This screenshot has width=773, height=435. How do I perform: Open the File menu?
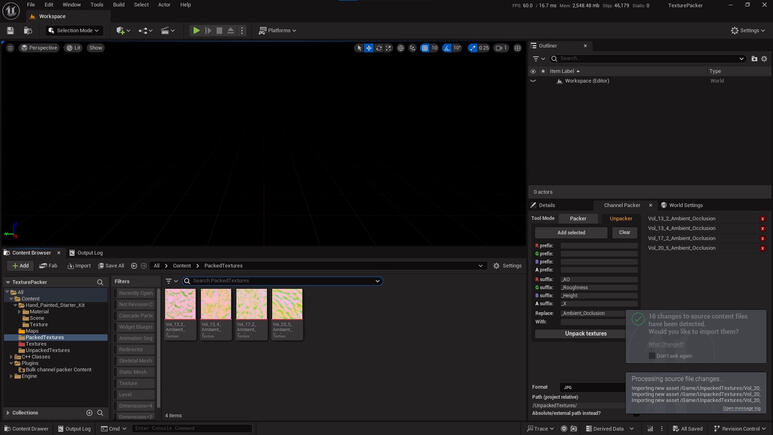[x=31, y=4]
